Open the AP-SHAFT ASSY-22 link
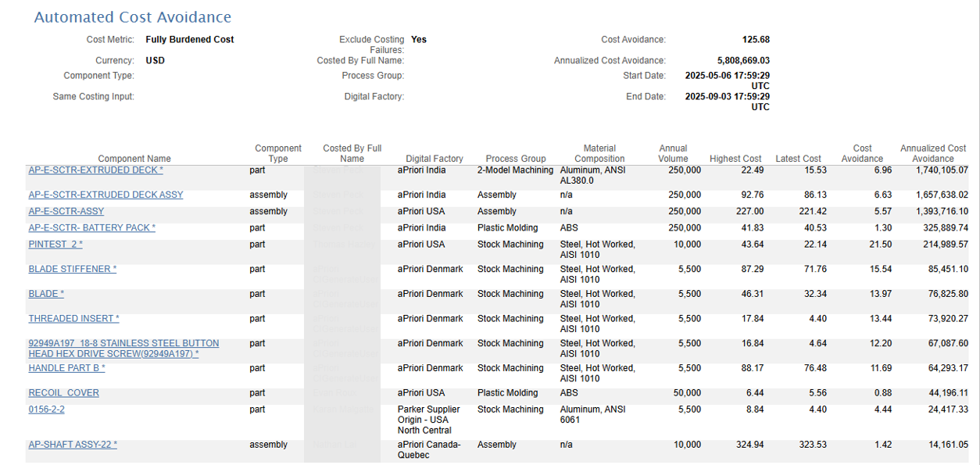 pyautogui.click(x=73, y=445)
